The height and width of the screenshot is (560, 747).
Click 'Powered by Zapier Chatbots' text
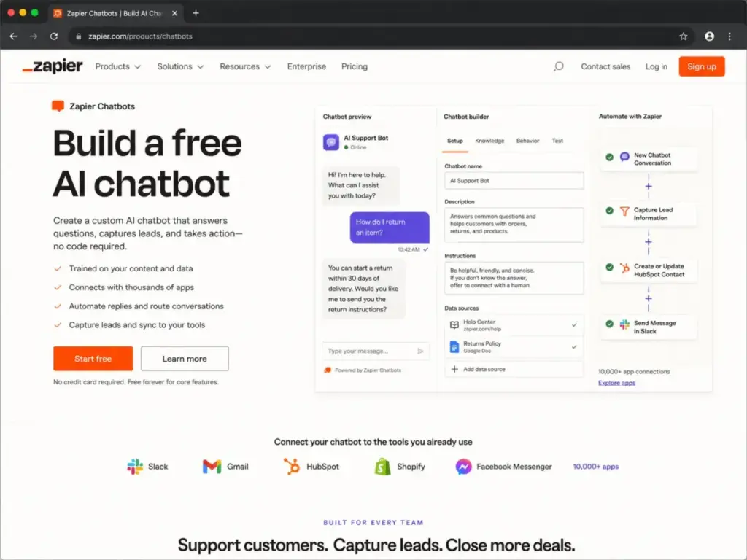[x=368, y=370]
